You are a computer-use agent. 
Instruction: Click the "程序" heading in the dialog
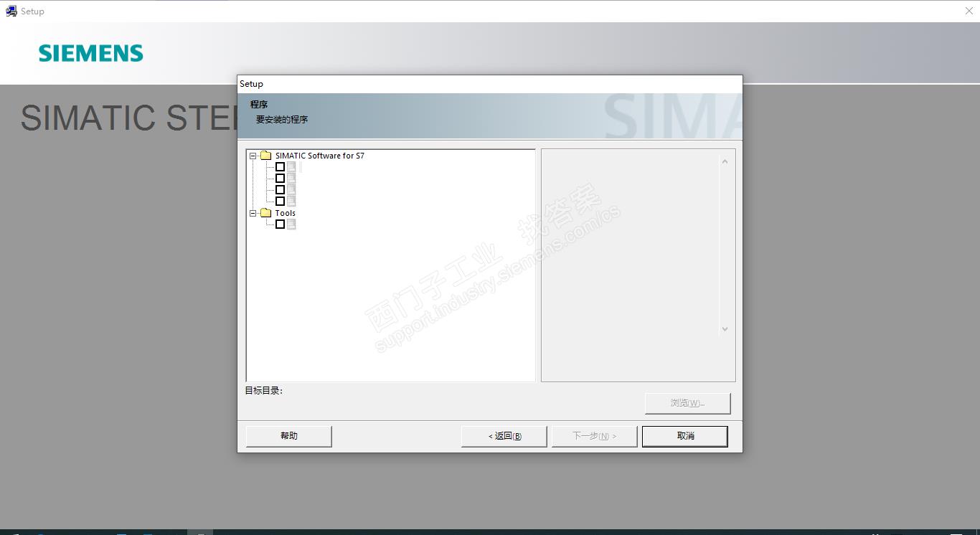(259, 105)
